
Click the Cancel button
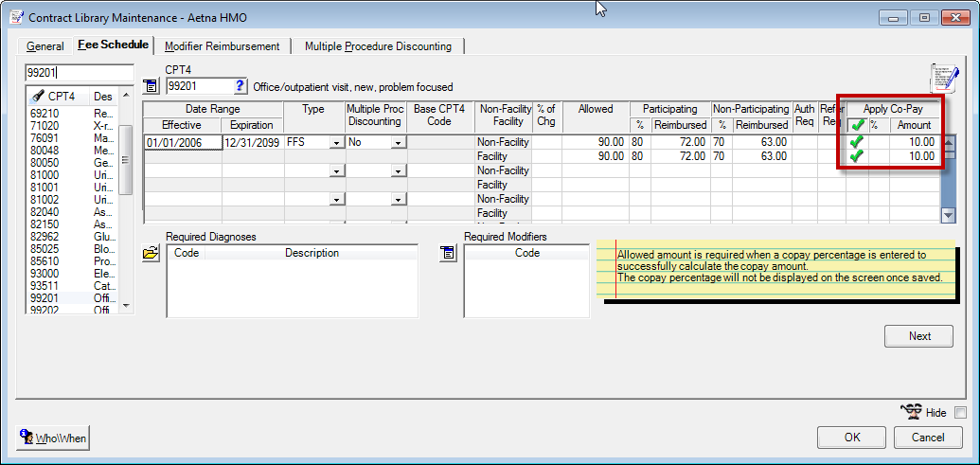click(928, 438)
